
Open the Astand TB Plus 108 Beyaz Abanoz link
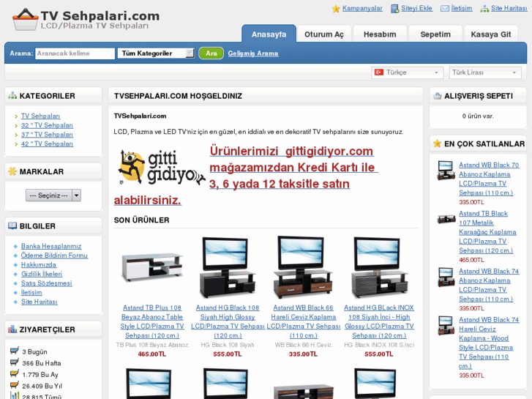coord(152,321)
